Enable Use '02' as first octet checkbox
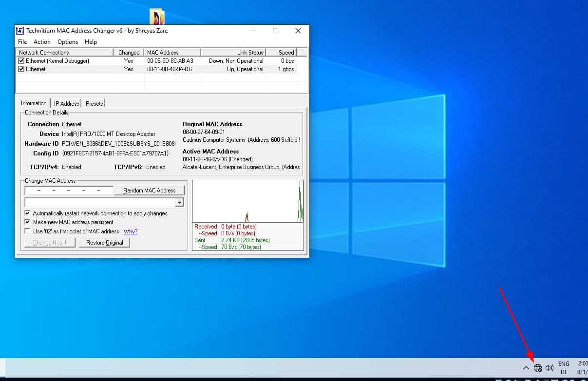Viewport: 588px width, 381px height. [x=27, y=231]
